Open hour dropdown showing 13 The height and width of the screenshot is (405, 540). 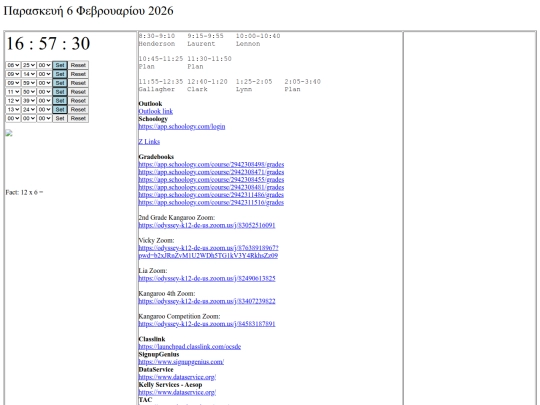pyautogui.click(x=13, y=110)
